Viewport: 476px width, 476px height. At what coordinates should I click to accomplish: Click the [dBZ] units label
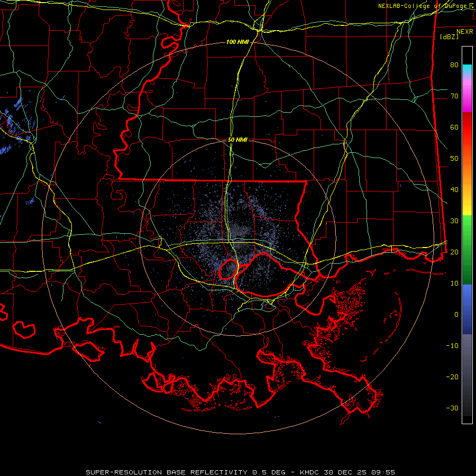click(449, 36)
